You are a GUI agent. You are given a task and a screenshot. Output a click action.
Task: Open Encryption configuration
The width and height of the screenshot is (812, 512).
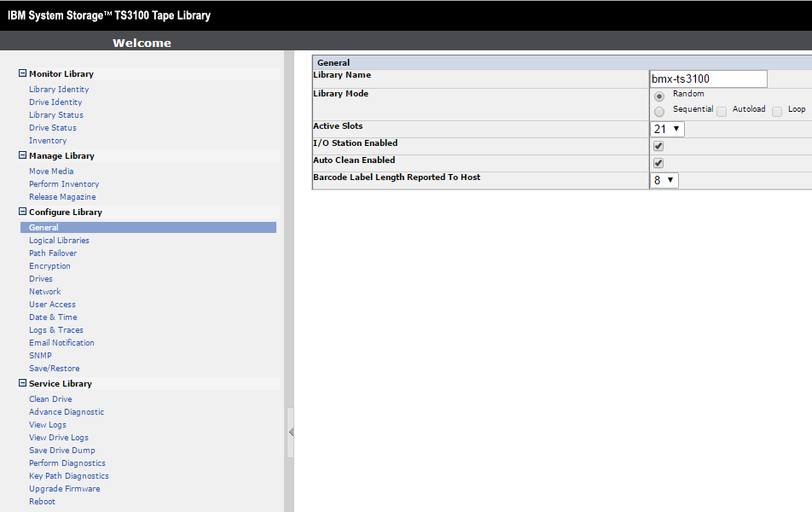click(49, 266)
